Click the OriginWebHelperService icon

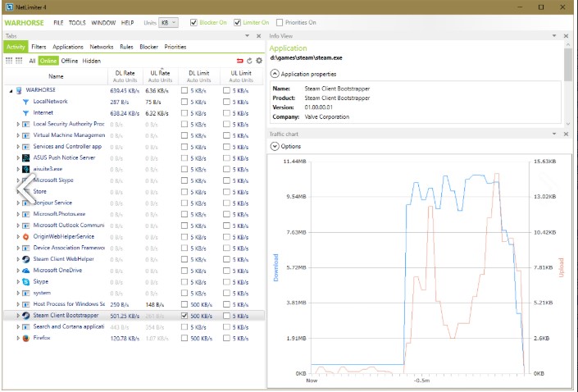point(25,236)
